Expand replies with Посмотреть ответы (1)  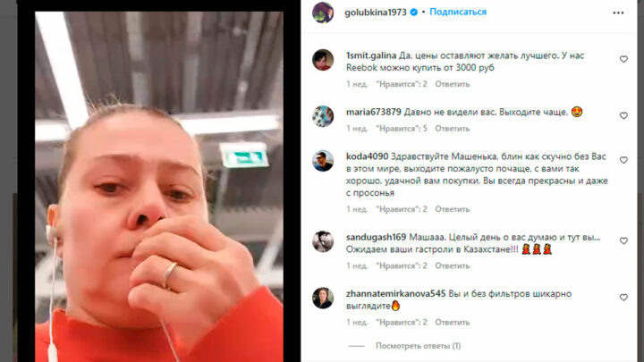pyautogui.click(x=418, y=346)
